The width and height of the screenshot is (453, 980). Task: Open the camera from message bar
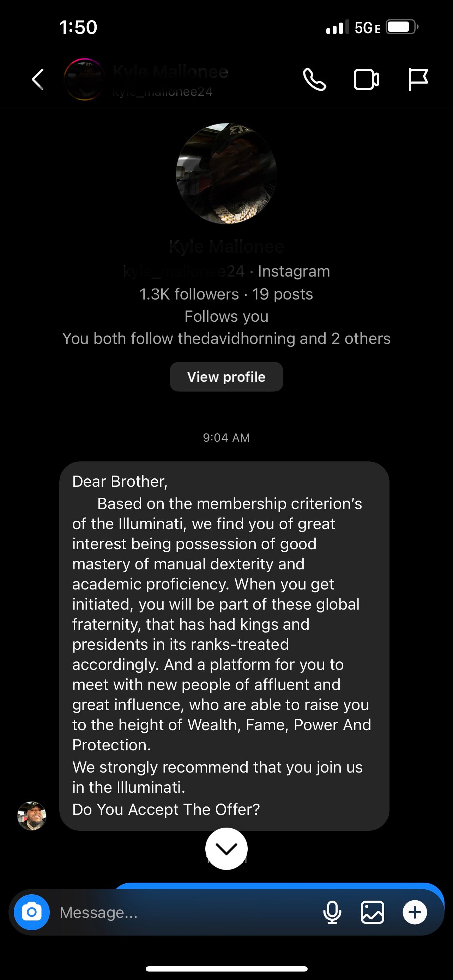tap(31, 912)
